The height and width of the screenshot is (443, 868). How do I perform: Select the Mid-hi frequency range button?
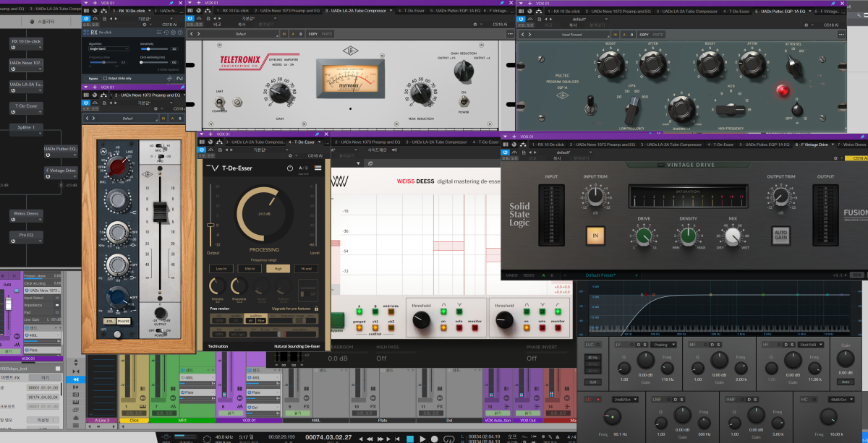249,269
